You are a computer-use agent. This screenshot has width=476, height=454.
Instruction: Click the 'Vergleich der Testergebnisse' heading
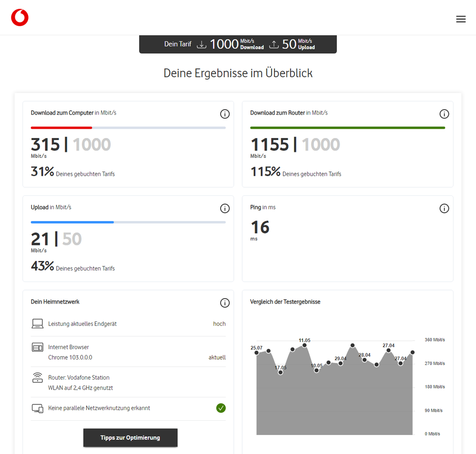point(285,302)
